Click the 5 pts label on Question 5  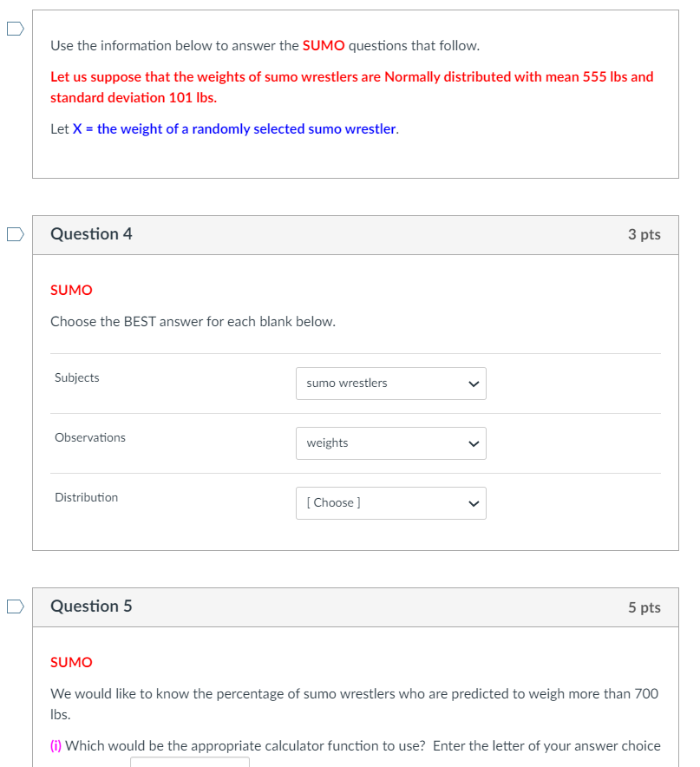pos(644,607)
